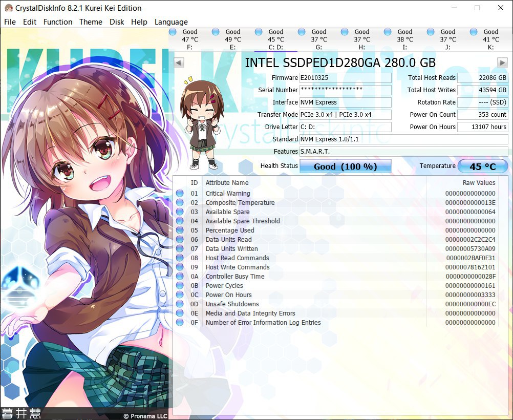513x420 pixels.
Task: Select the Critical Warning attribute name
Action: [228, 194]
